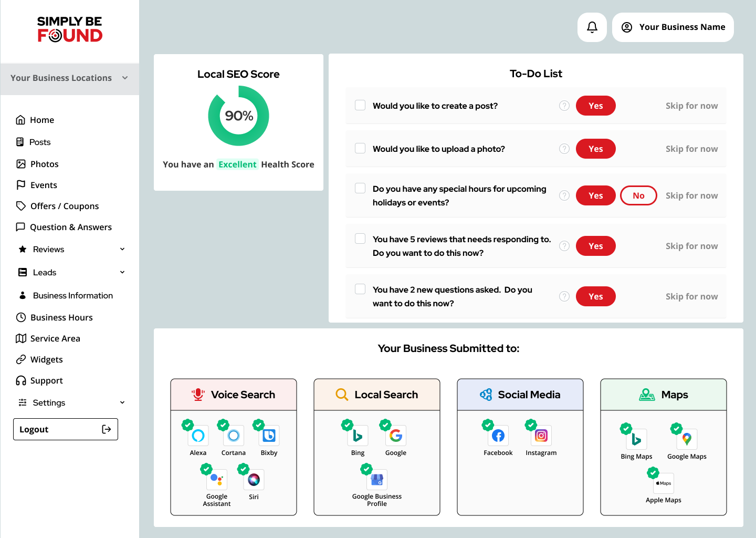The width and height of the screenshot is (756, 538).
Task: Click the Apple Maps icon
Action: (x=663, y=482)
